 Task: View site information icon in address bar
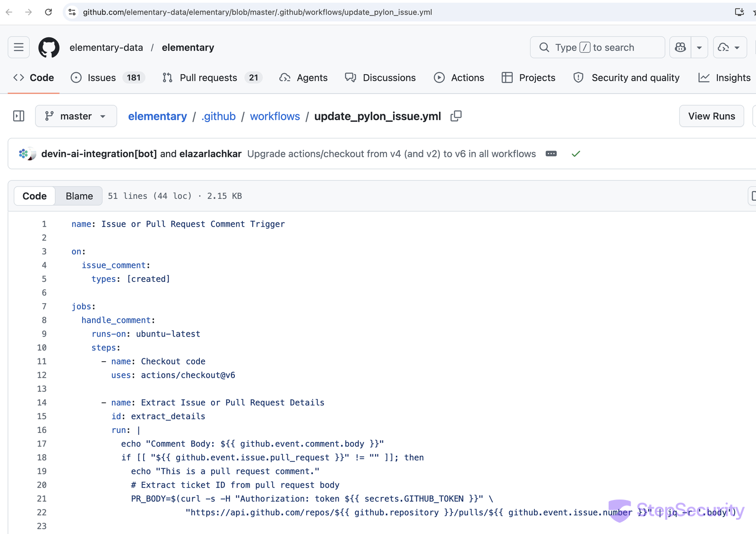72,12
